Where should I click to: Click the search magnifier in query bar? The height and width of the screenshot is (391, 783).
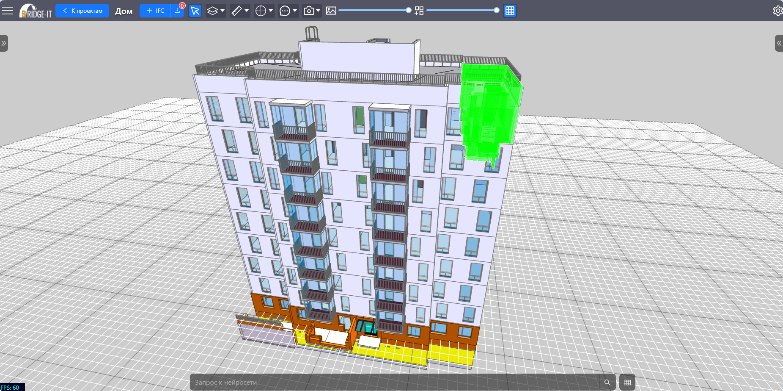pyautogui.click(x=607, y=383)
